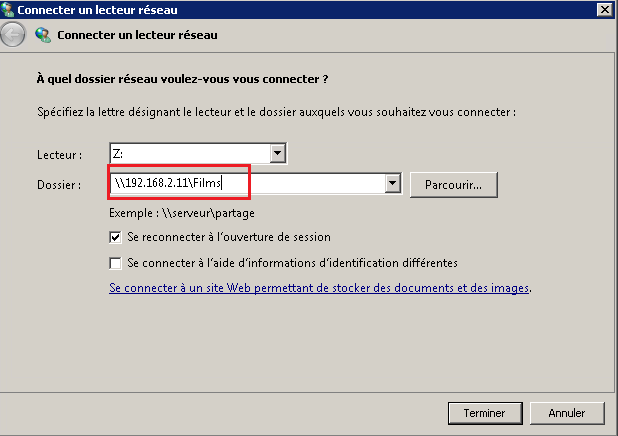Expand the Dossier folder history dropdown arrow
Screen dimensions: 618x436
(x=393, y=183)
